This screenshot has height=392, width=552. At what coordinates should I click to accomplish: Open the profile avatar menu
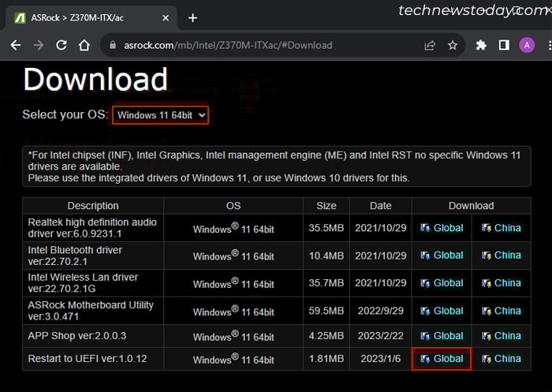pyautogui.click(x=527, y=45)
